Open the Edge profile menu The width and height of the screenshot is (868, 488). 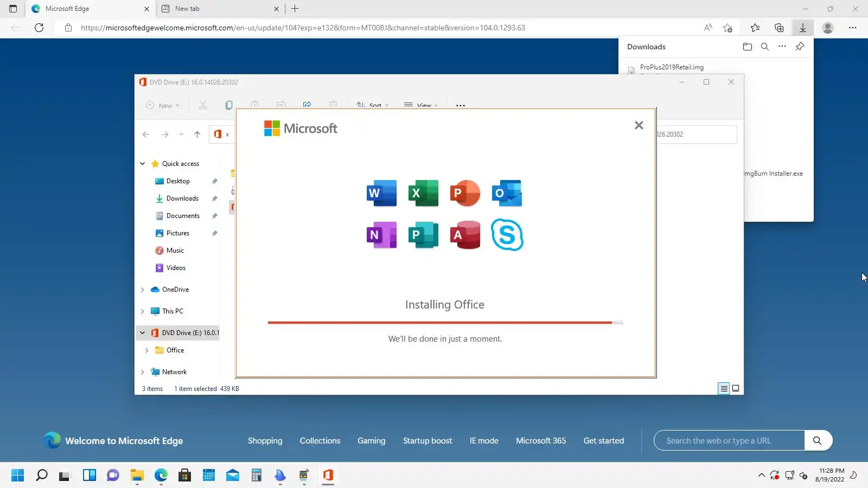click(x=828, y=28)
